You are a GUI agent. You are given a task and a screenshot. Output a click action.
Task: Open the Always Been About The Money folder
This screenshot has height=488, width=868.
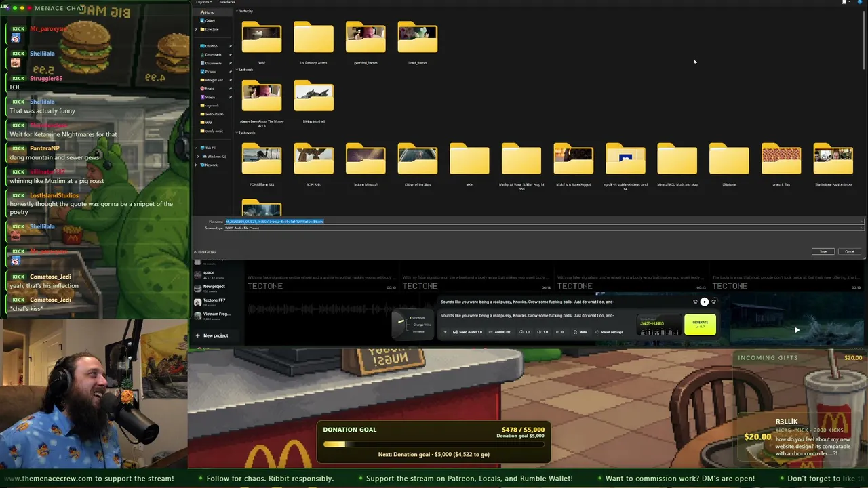pyautogui.click(x=262, y=103)
